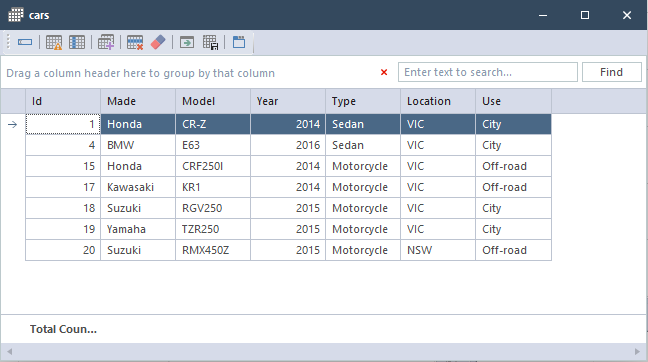Select the Id 15 cell
This screenshot has width=648, height=362.
(x=63, y=166)
